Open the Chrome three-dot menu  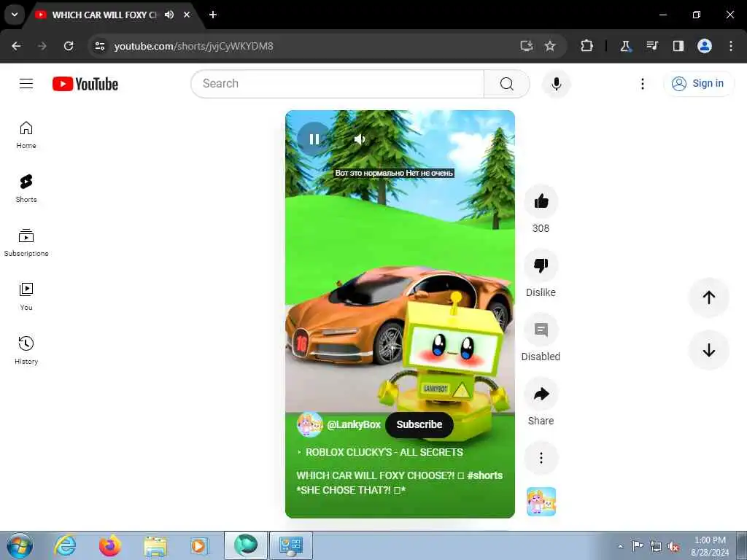[731, 46]
